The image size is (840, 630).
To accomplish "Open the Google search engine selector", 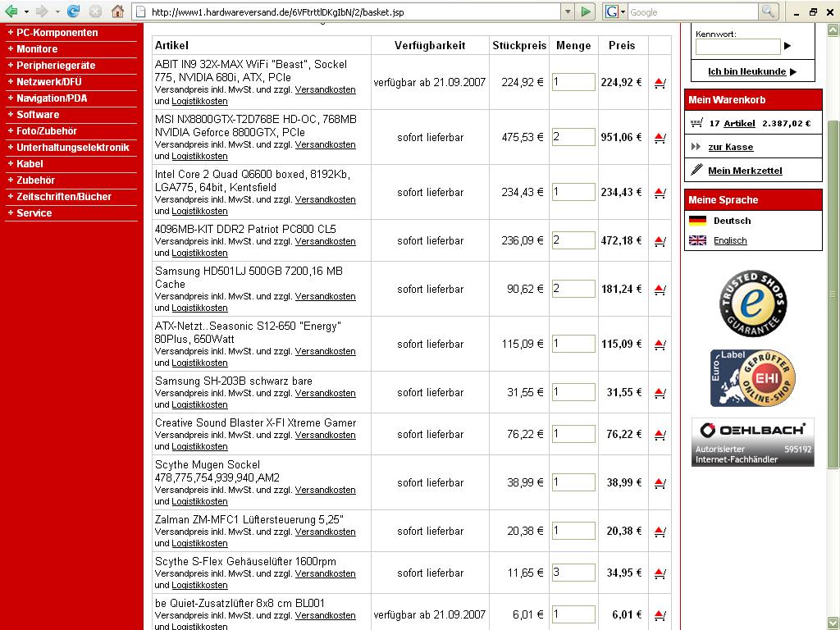I will (x=615, y=11).
